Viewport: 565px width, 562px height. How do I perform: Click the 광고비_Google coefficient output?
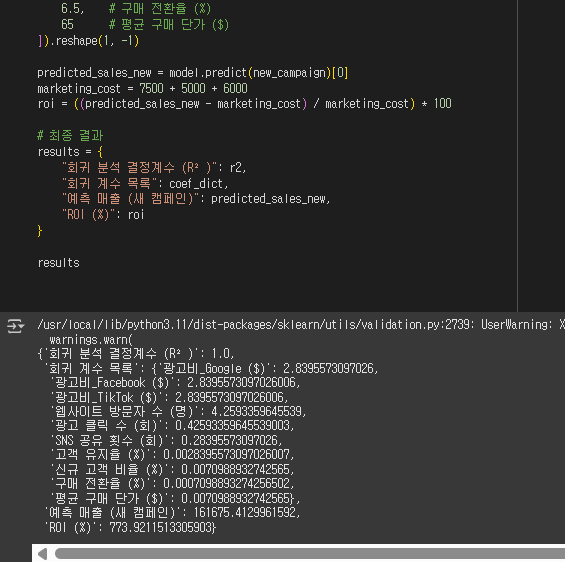(x=270, y=368)
